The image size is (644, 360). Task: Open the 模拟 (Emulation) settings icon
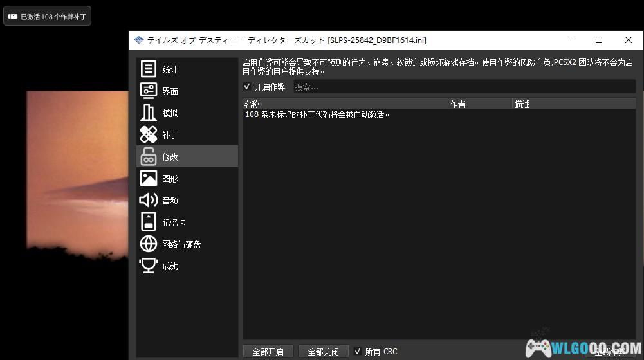click(x=149, y=113)
